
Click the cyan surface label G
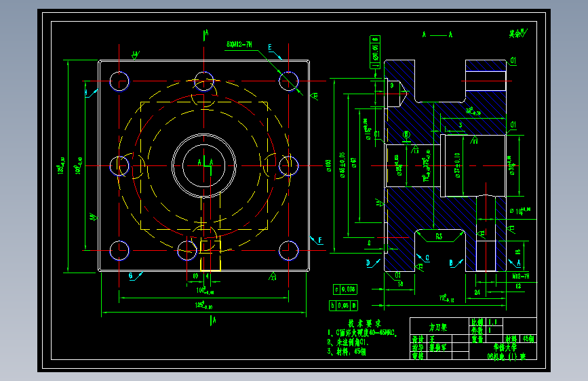point(130,276)
